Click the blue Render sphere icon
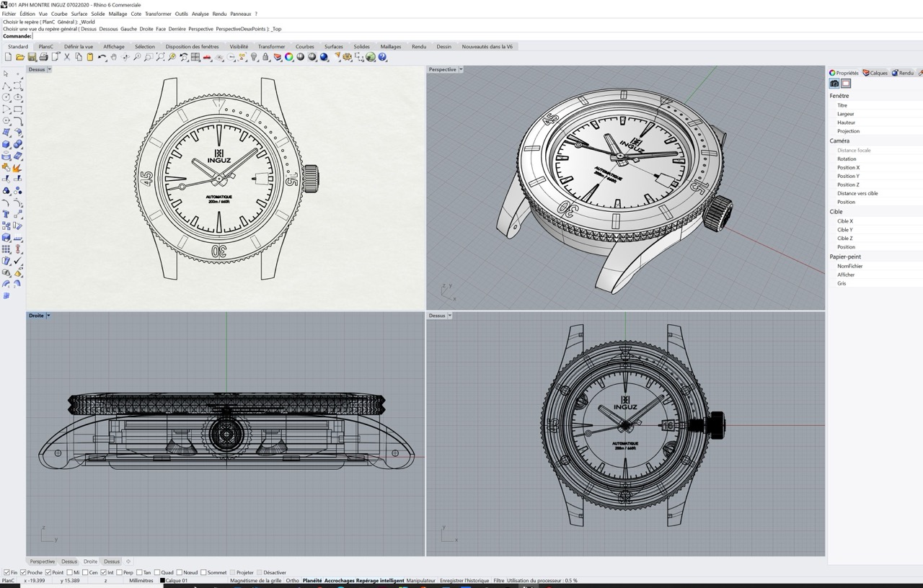Viewport: 923px width, 588px height. coord(323,57)
